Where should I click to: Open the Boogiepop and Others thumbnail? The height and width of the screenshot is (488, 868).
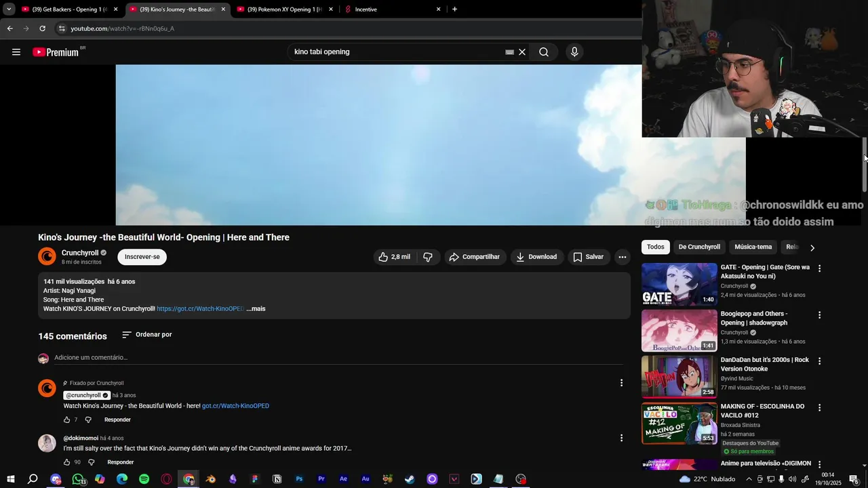pyautogui.click(x=679, y=331)
